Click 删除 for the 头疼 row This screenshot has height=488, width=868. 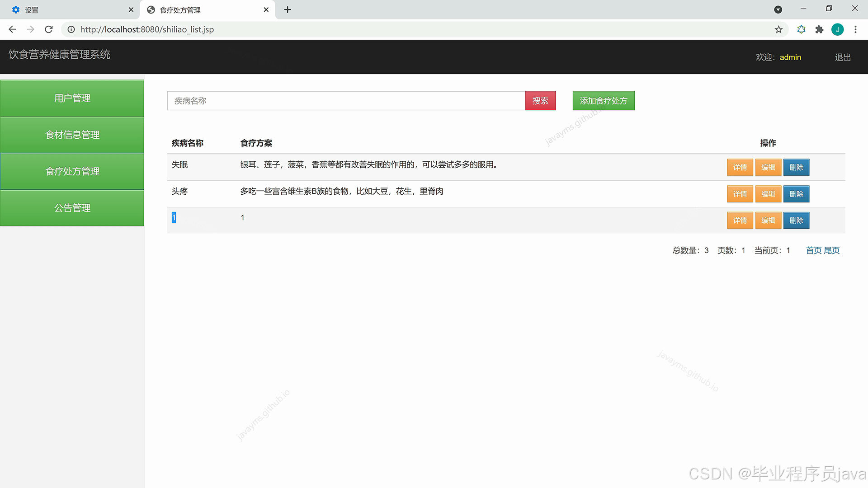click(796, 194)
